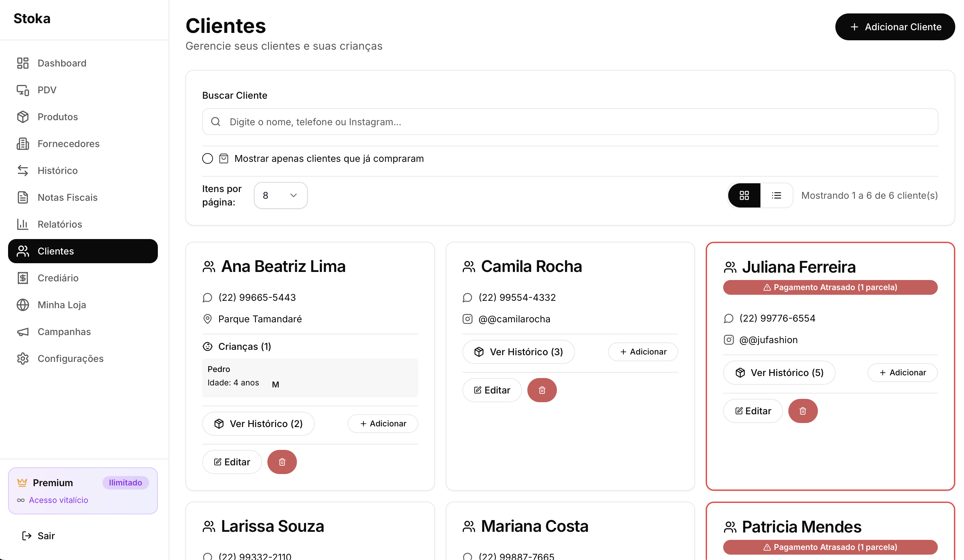Edit Ana Beatriz Lima
Image resolution: width=964 pixels, height=560 pixels.
click(x=232, y=462)
